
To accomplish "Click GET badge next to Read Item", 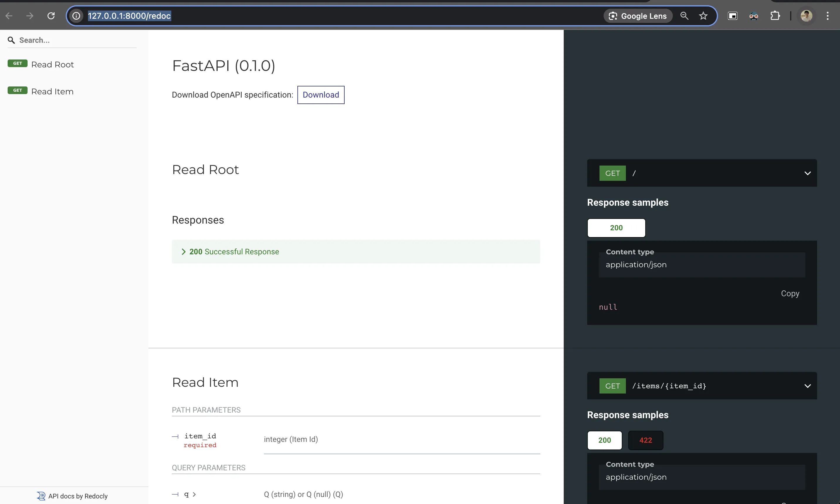I will pyautogui.click(x=17, y=90).
